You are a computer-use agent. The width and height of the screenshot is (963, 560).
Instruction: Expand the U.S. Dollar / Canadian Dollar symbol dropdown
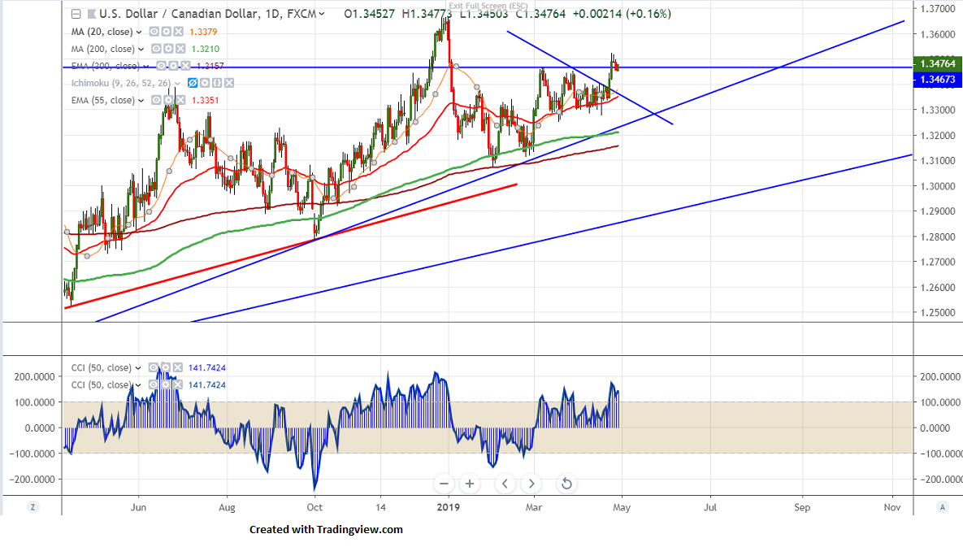(323, 14)
